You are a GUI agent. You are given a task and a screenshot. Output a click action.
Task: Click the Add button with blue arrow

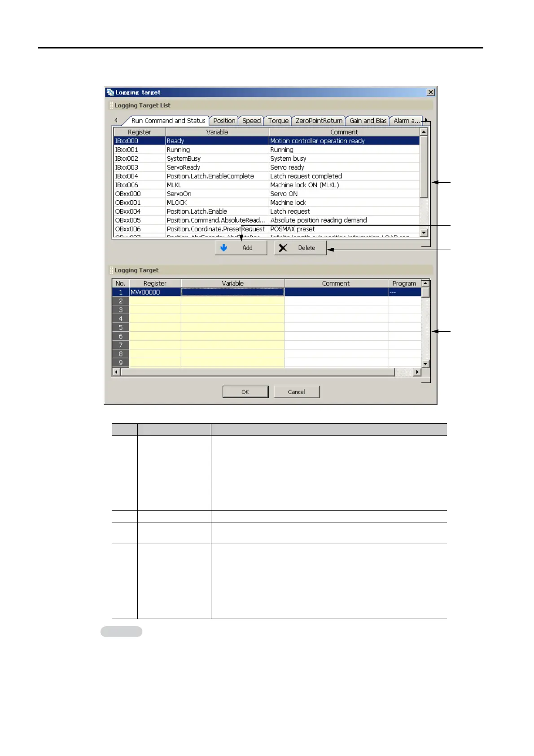[x=241, y=248]
